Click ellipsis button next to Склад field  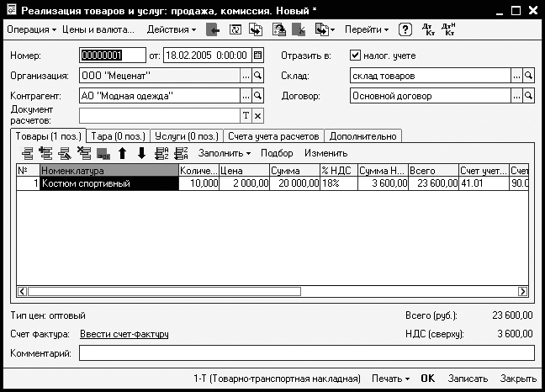click(516, 76)
